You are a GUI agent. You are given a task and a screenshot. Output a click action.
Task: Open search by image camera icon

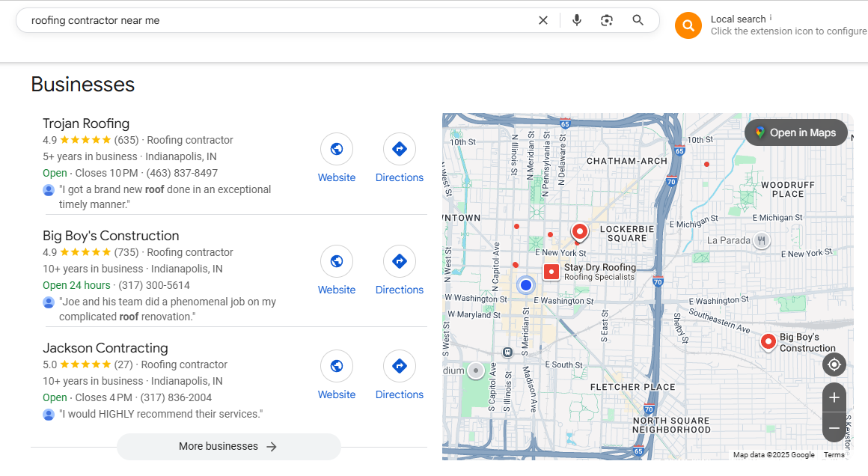[x=607, y=20]
